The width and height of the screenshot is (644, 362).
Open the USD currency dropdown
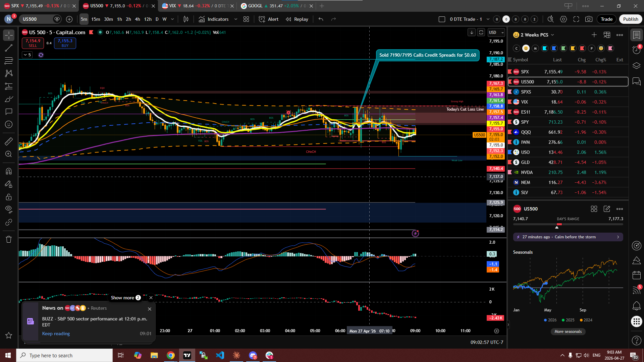coord(496,33)
